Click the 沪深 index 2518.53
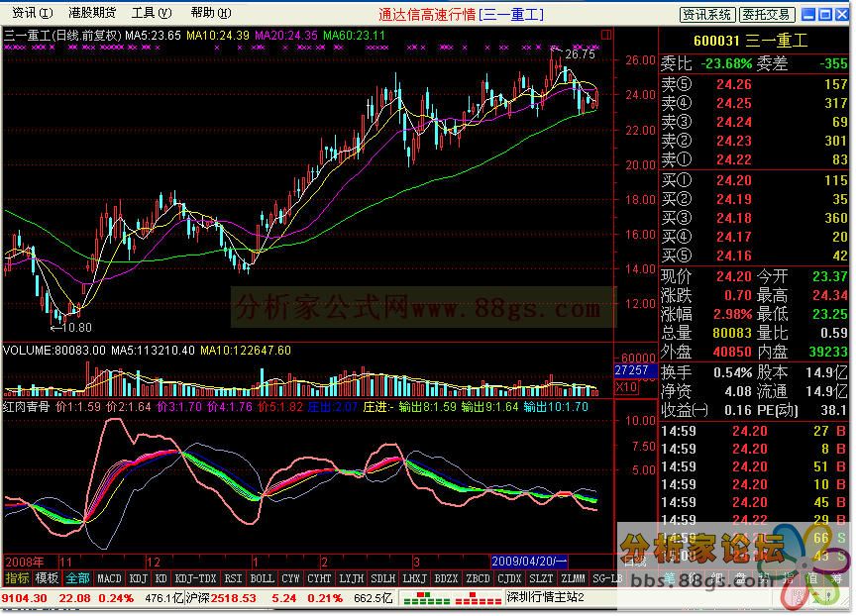The height and width of the screenshot is (616, 856). pyautogui.click(x=233, y=598)
